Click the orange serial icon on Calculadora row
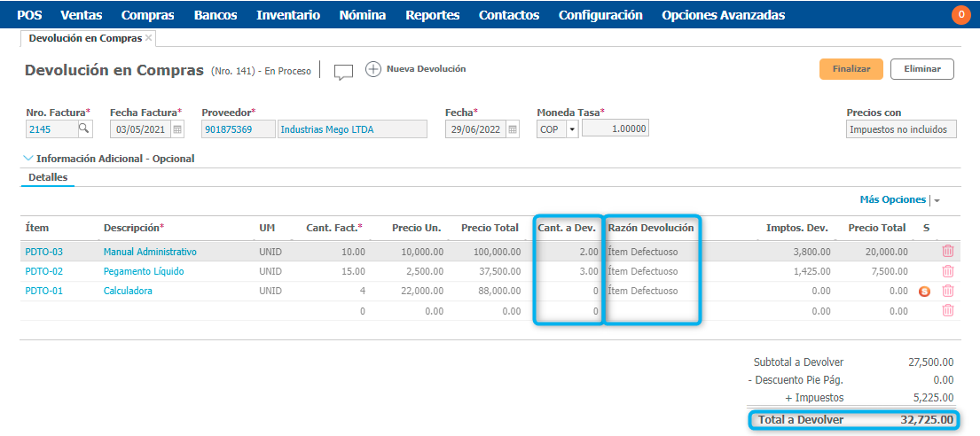This screenshot has width=980, height=436. point(925,292)
